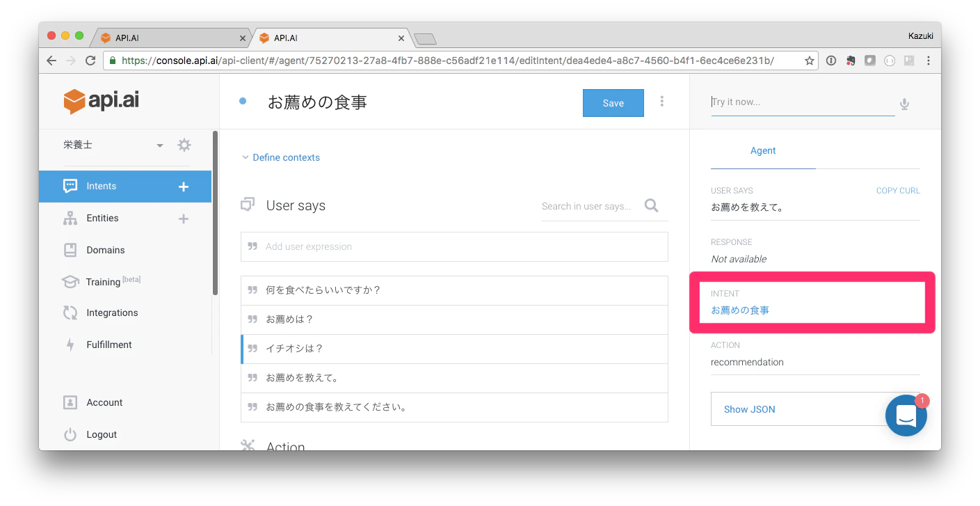Edit the intent name お薦めの食事
Screen dimensions: 980x506
[317, 102]
